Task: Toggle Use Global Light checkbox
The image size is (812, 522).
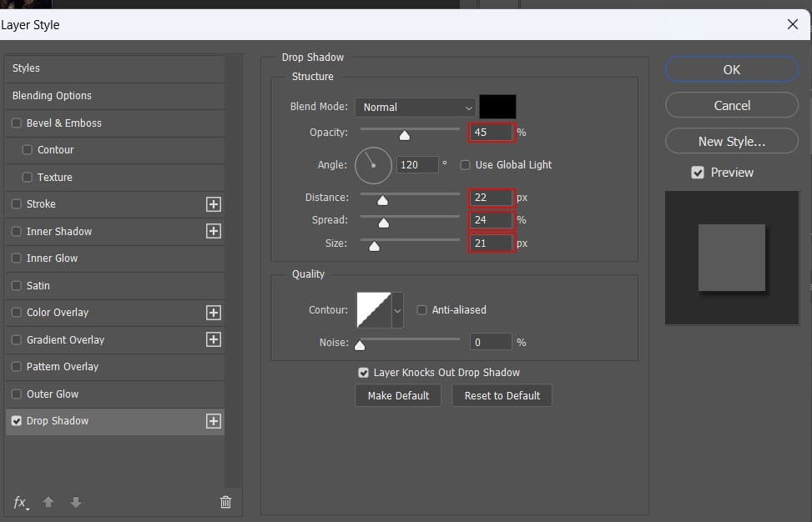Action: click(466, 165)
